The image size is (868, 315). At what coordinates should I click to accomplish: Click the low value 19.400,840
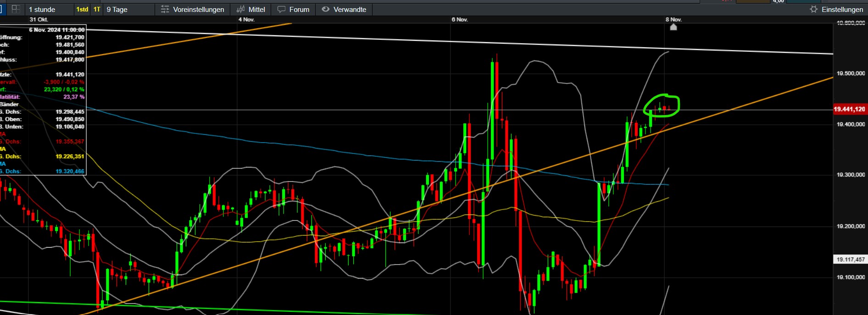pyautogui.click(x=70, y=52)
